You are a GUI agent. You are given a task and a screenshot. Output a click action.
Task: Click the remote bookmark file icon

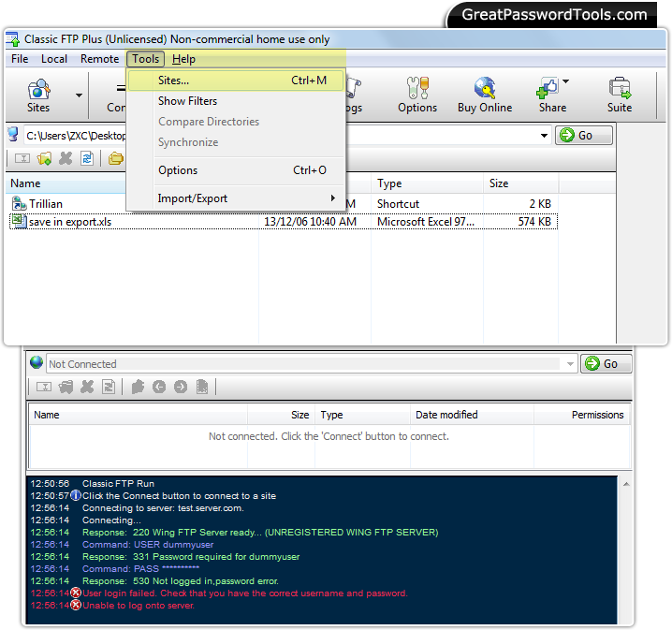click(202, 387)
